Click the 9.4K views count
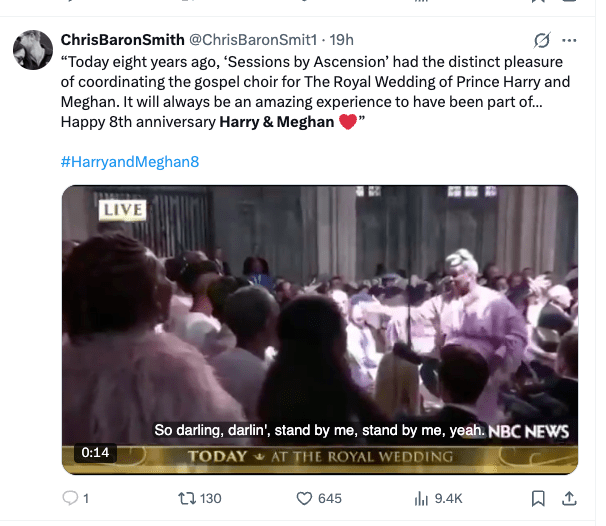 448,499
